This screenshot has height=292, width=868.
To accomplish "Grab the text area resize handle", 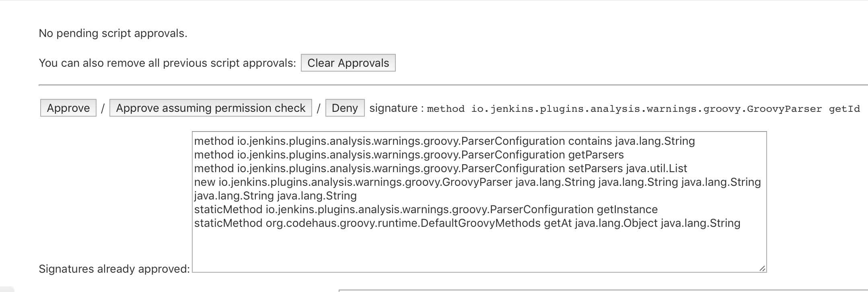I will 762,268.
